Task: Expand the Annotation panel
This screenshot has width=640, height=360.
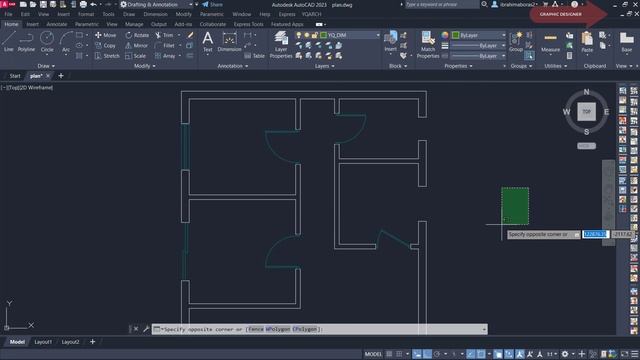Action: coord(233,66)
